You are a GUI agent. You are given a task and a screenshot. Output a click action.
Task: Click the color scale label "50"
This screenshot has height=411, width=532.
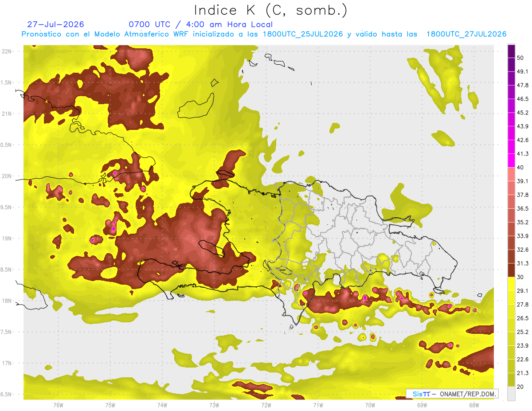521,58
